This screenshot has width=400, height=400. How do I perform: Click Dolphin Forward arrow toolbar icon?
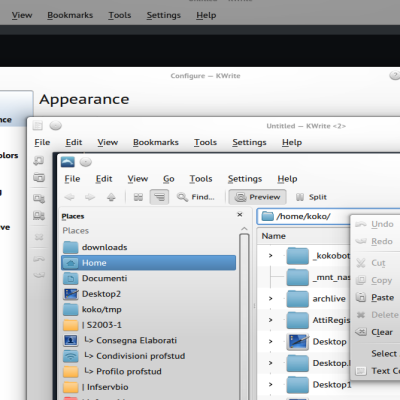click(x=90, y=197)
